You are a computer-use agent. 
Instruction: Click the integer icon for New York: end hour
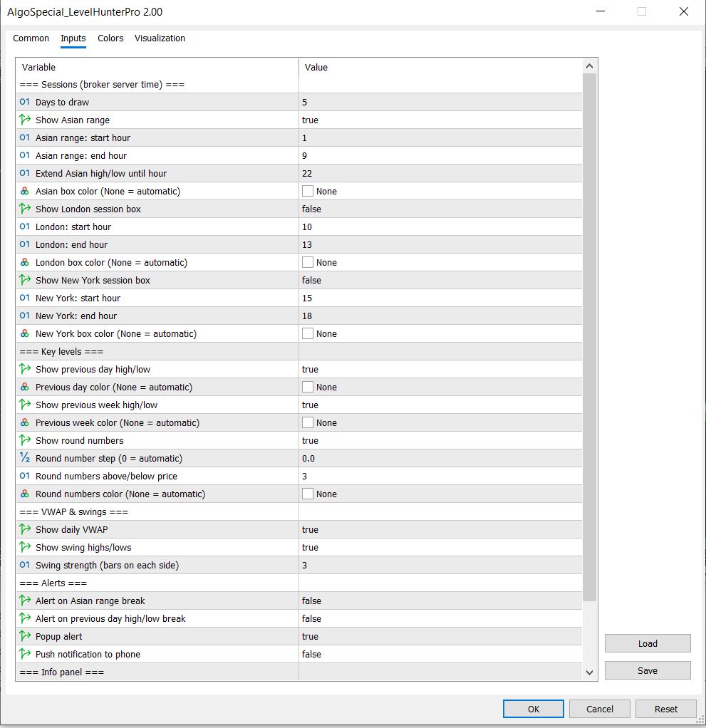tap(25, 316)
